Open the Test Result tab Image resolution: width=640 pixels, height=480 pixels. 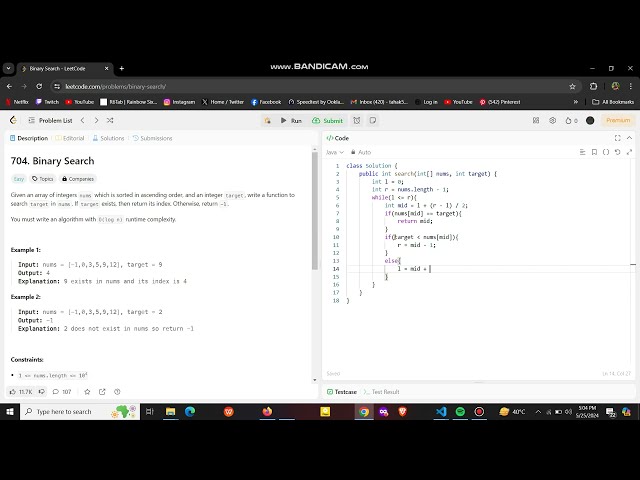382,392
